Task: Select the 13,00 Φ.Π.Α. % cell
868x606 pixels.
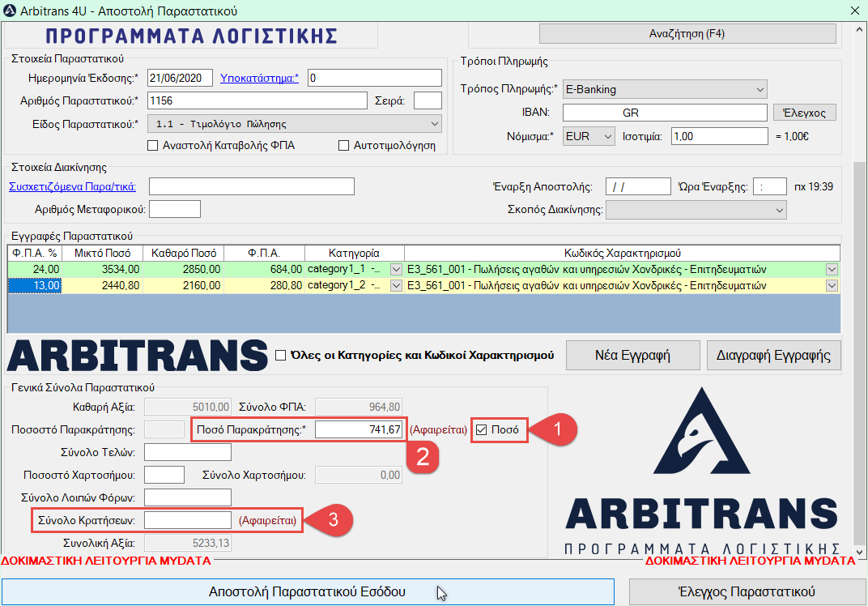Action: point(34,286)
